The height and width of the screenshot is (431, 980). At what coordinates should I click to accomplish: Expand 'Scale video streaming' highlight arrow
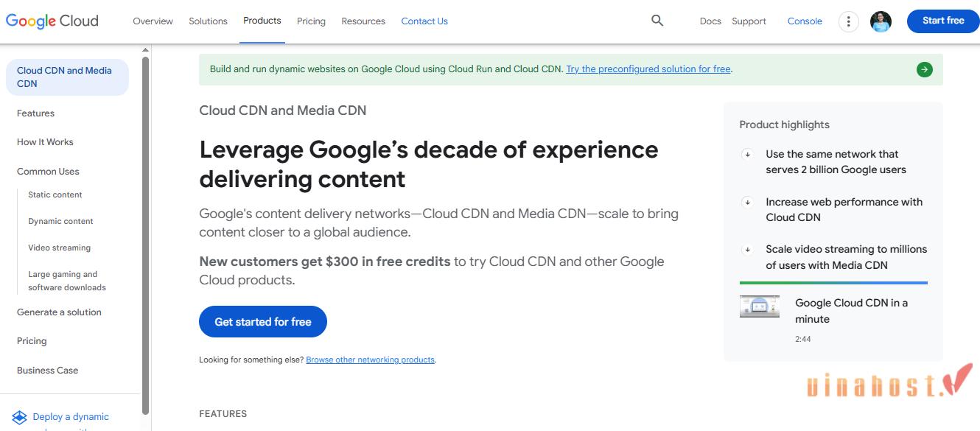(x=746, y=249)
